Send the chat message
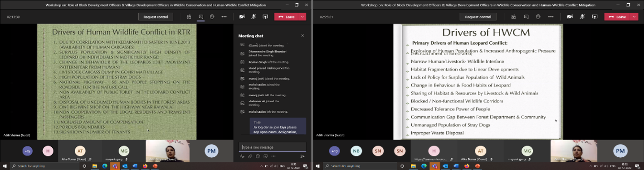Screen dimensions: 644x170 point(302,156)
